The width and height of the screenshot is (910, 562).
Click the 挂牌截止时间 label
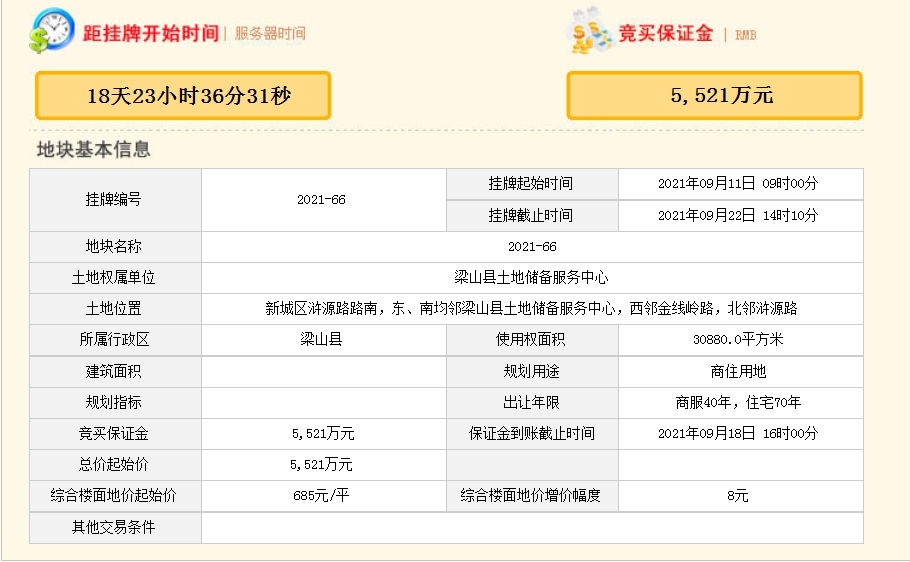pos(530,215)
